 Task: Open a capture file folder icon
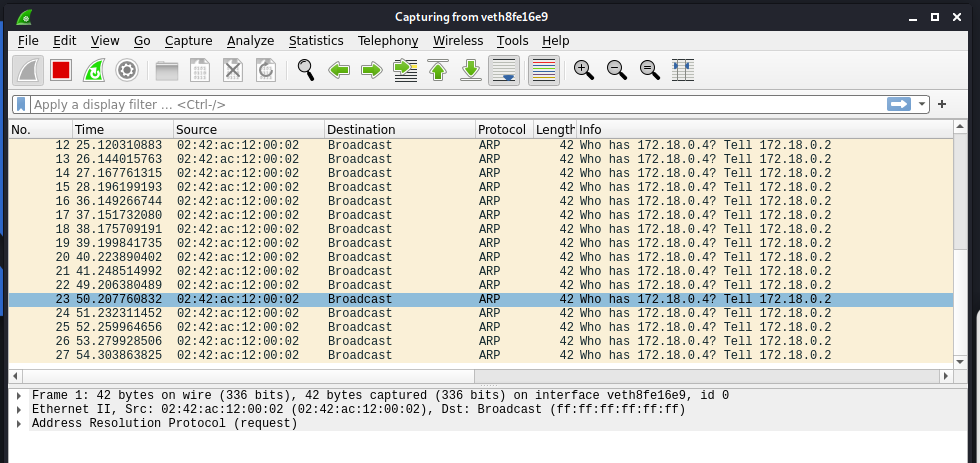(x=167, y=71)
